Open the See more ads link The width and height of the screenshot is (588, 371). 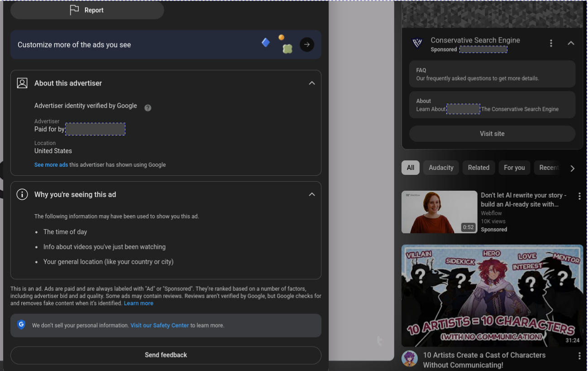point(51,165)
